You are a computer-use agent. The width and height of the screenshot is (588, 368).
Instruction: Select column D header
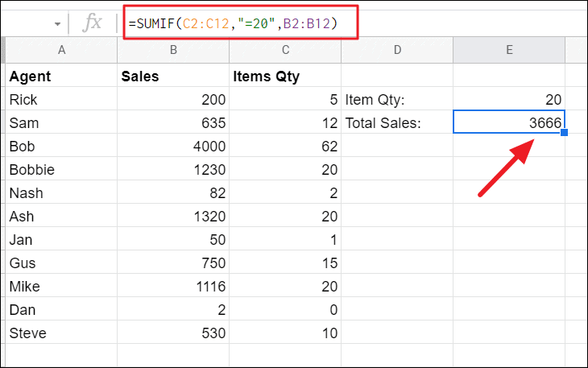(396, 51)
